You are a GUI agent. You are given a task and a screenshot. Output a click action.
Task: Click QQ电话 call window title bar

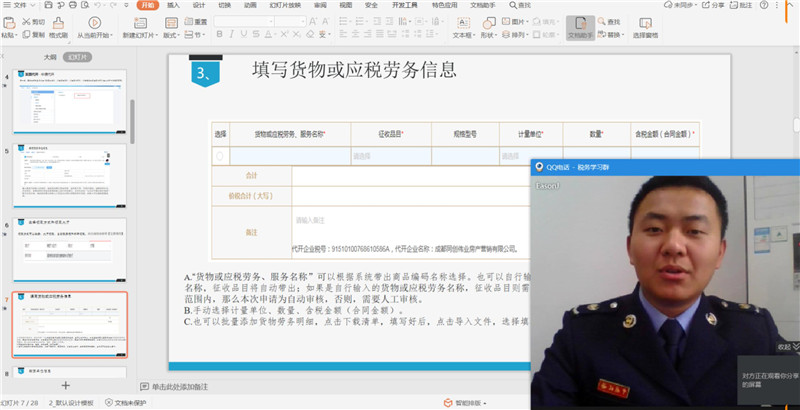click(x=665, y=167)
